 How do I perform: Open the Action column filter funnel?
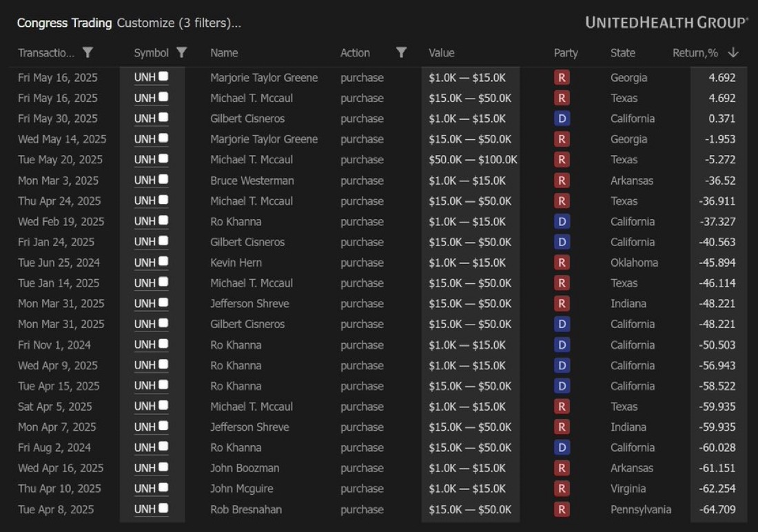click(401, 53)
